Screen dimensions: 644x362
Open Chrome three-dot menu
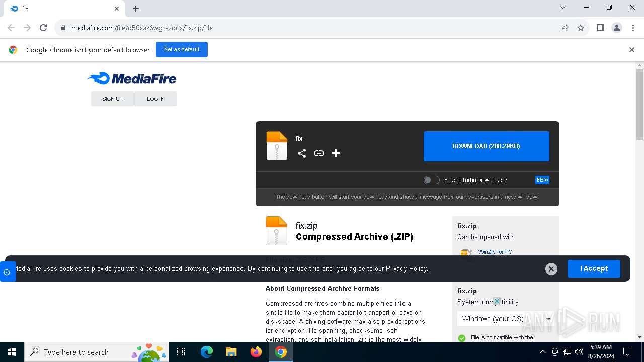tap(633, 28)
